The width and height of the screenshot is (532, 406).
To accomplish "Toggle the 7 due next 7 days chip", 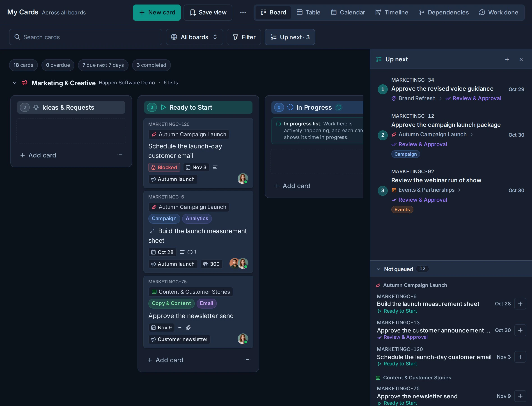I will click(103, 65).
